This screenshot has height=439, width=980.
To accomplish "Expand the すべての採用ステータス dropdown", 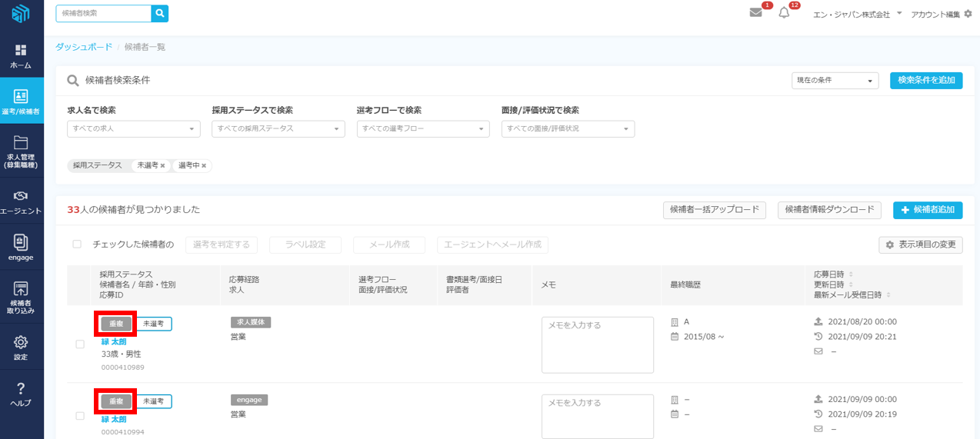I will coord(278,128).
